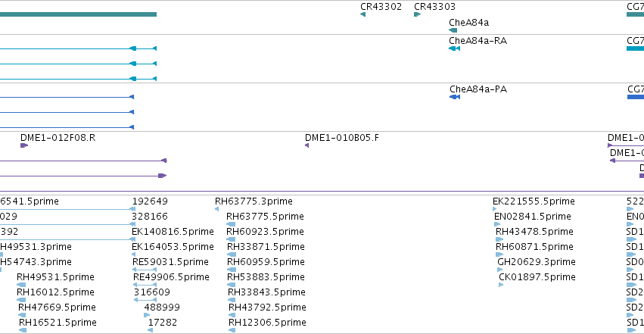Select the EK140816.5prime EST label
Image resolution: width=644 pixels, height=334 pixels.
click(173, 232)
